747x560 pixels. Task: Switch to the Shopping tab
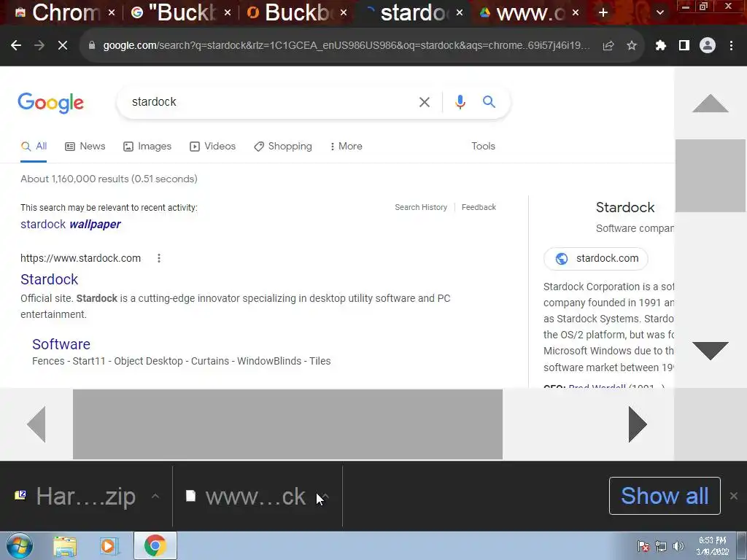point(283,146)
